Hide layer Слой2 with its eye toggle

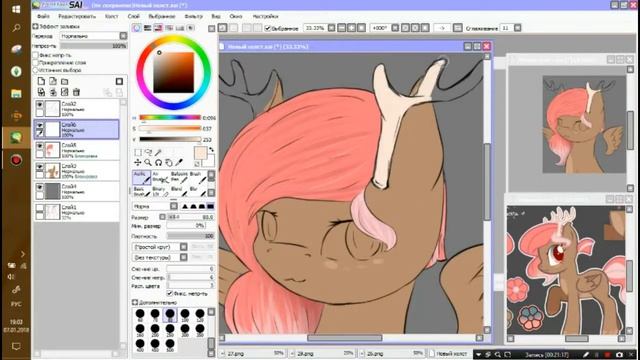40,104
